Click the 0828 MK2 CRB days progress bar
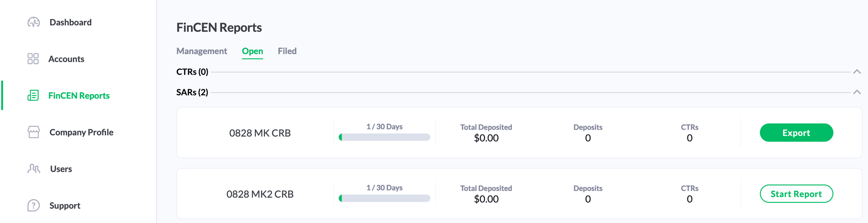This screenshot has height=223, width=868. coord(384,198)
